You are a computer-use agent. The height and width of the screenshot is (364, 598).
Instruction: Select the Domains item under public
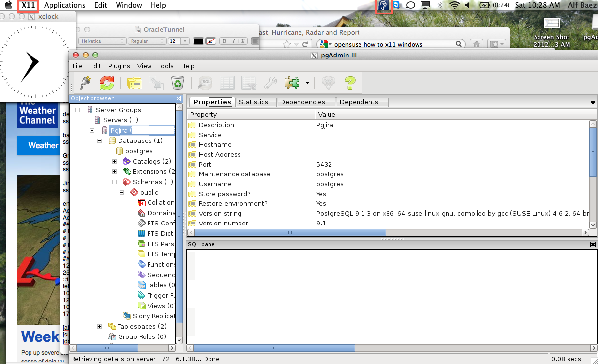pos(161,213)
